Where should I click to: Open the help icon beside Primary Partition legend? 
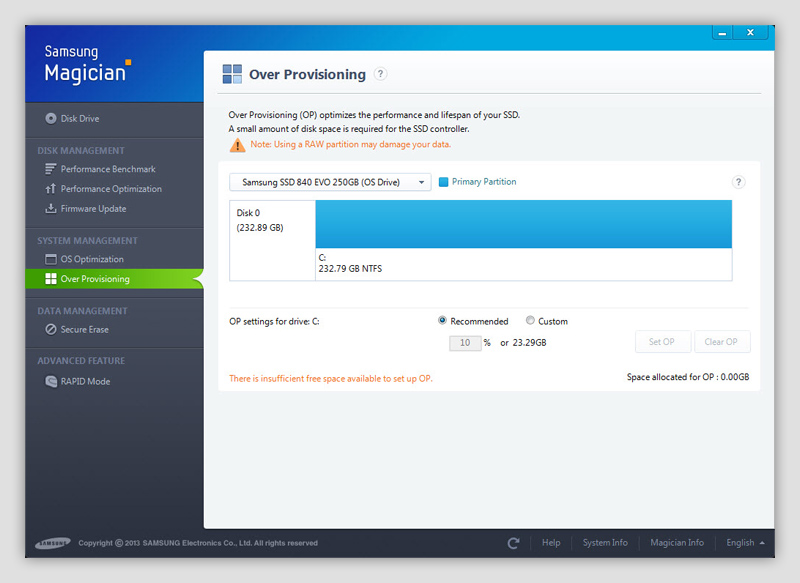coord(738,182)
